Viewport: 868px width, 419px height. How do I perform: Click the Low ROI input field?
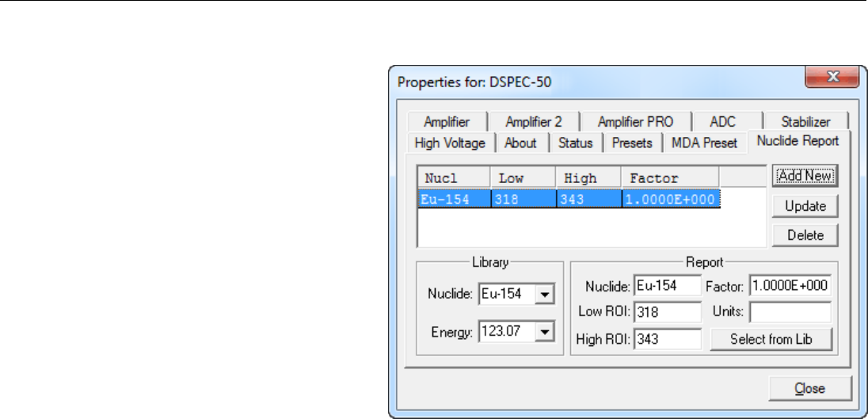[668, 312]
